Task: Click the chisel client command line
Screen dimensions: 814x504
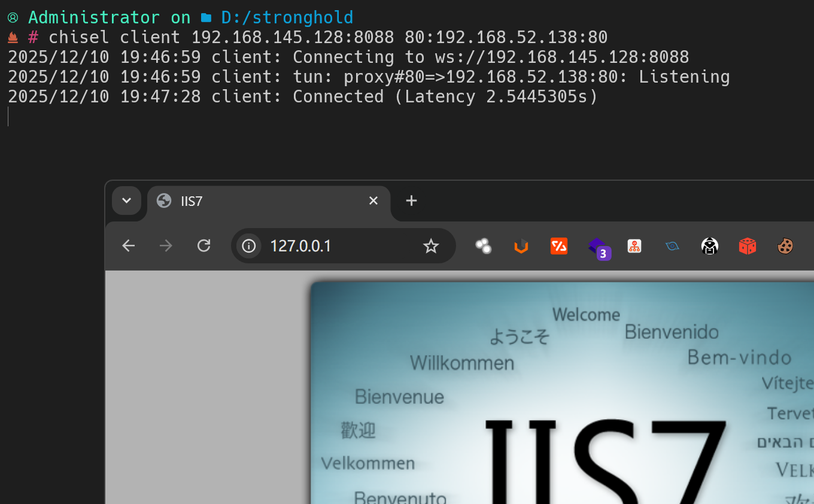Action: click(328, 37)
